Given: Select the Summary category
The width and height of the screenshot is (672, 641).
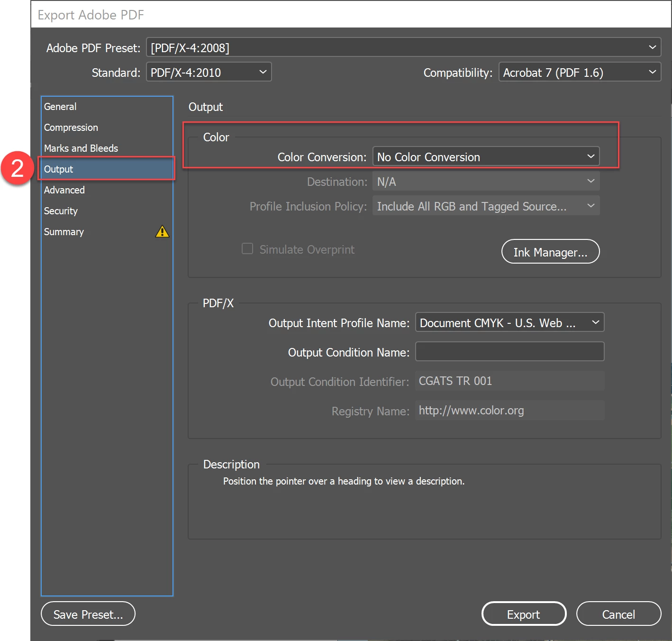Looking at the screenshot, I should click(107, 232).
